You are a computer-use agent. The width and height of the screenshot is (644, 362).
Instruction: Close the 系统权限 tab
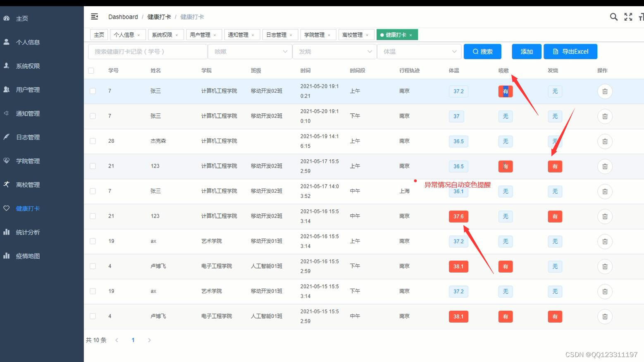(177, 35)
